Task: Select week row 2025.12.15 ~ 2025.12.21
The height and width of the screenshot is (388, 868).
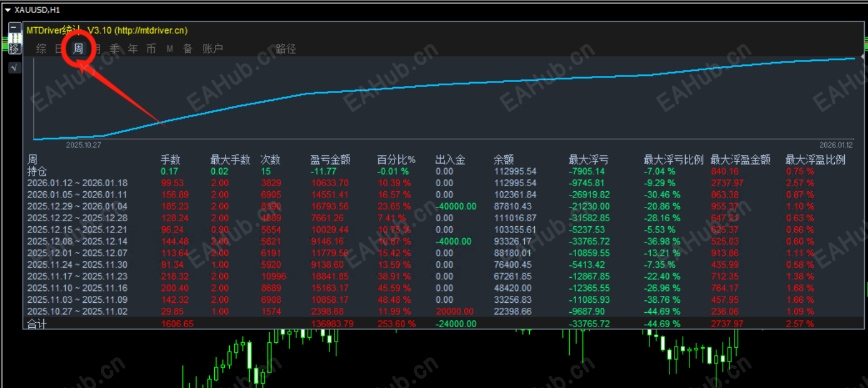Action: [77, 229]
